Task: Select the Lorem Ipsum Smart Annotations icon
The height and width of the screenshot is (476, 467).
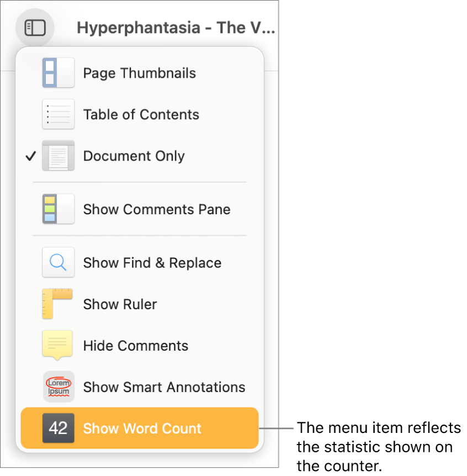Action: (58, 387)
